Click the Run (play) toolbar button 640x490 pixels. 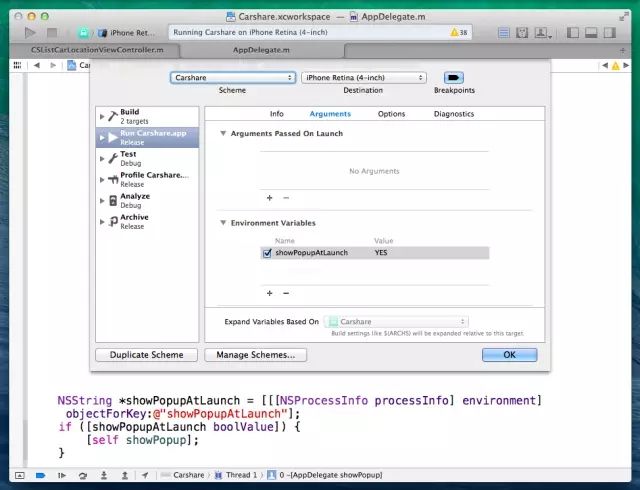(x=30, y=32)
